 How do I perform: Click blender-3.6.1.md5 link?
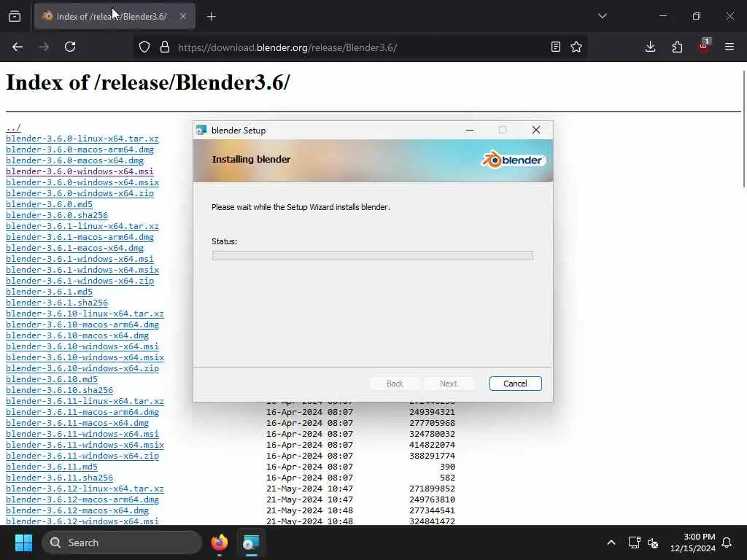coord(49,292)
